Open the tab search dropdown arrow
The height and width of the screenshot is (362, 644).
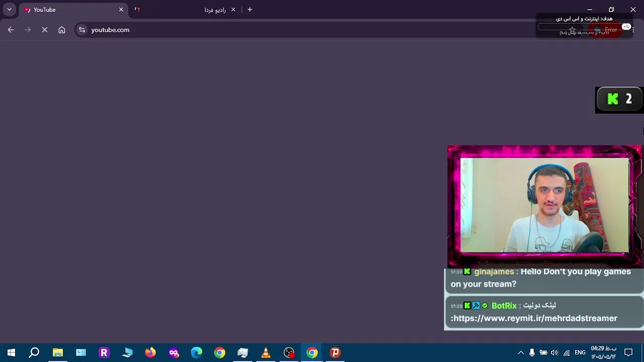[9, 10]
